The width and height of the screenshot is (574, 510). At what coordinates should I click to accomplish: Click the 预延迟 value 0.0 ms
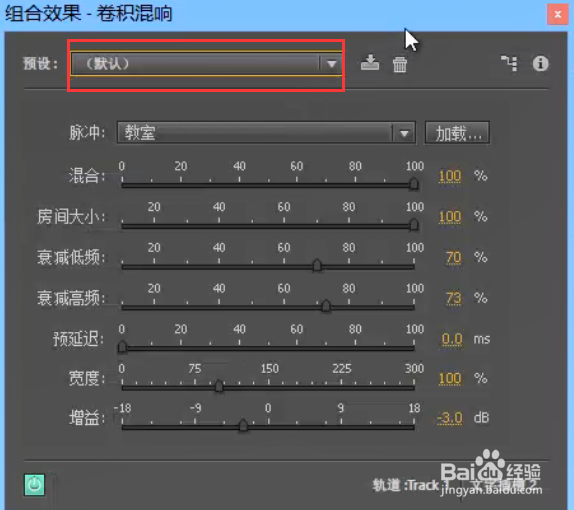tap(452, 339)
